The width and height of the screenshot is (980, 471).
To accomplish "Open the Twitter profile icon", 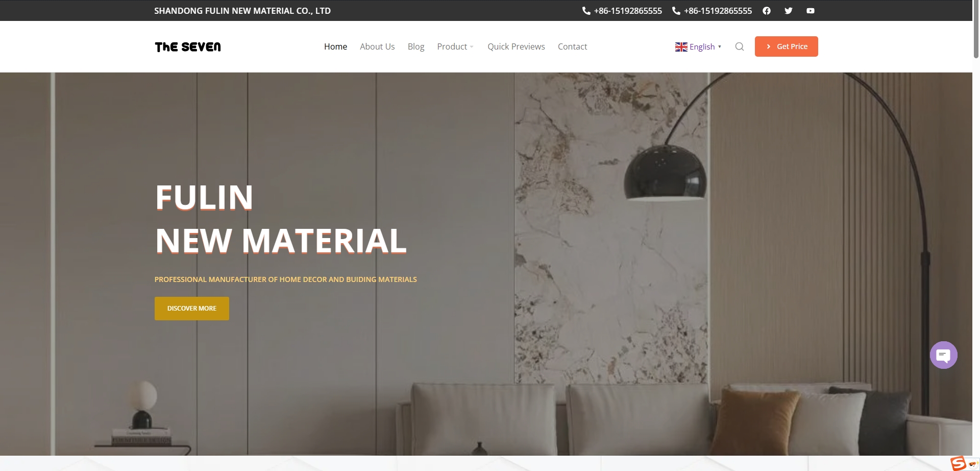I will coord(788,11).
